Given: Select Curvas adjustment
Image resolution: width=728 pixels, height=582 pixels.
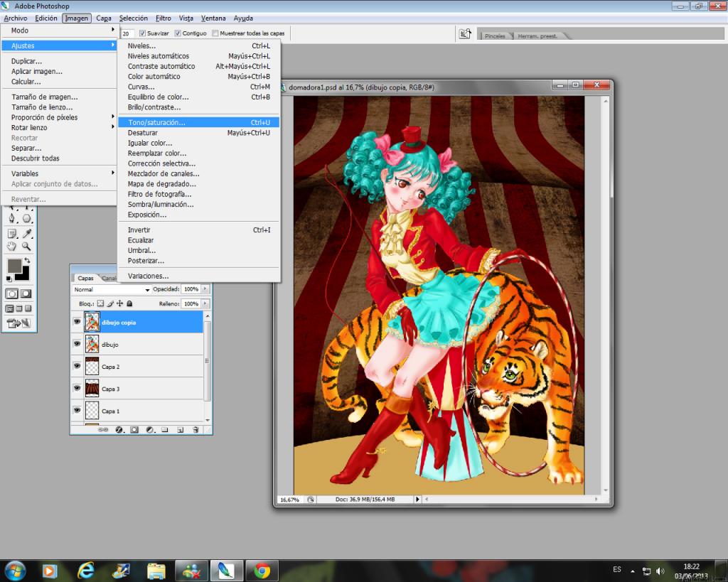Looking at the screenshot, I should 199,87.
